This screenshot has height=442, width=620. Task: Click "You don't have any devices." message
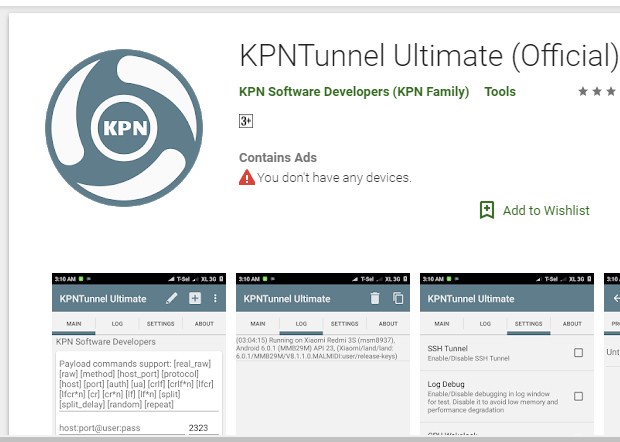(x=334, y=178)
